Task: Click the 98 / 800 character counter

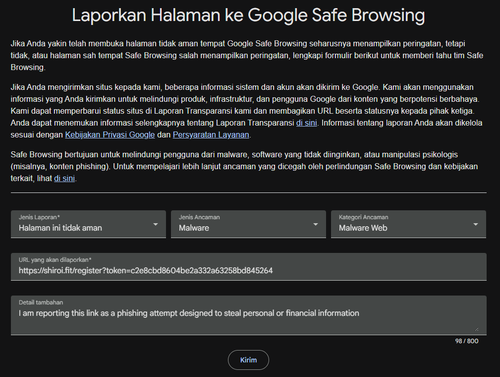Action: coord(466,341)
